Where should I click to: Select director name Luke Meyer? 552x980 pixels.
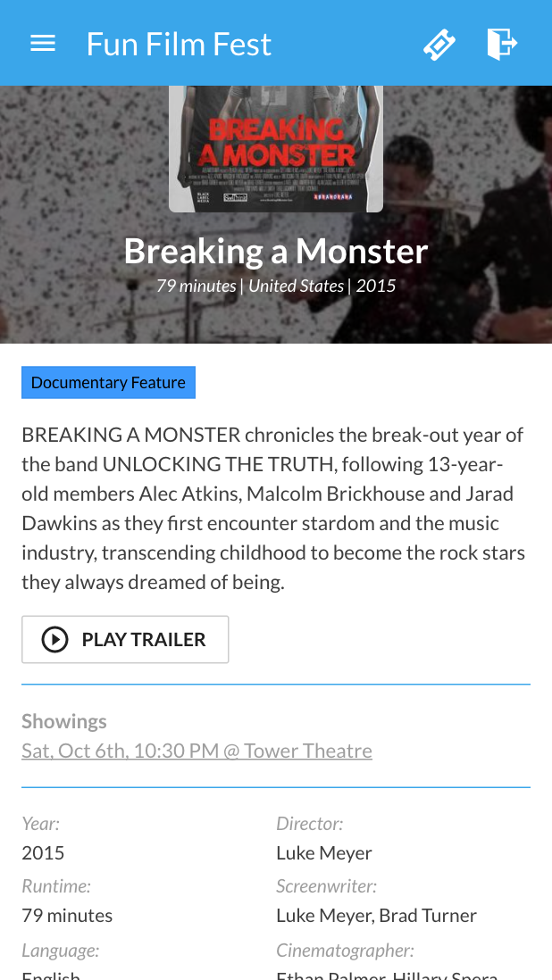(x=324, y=853)
